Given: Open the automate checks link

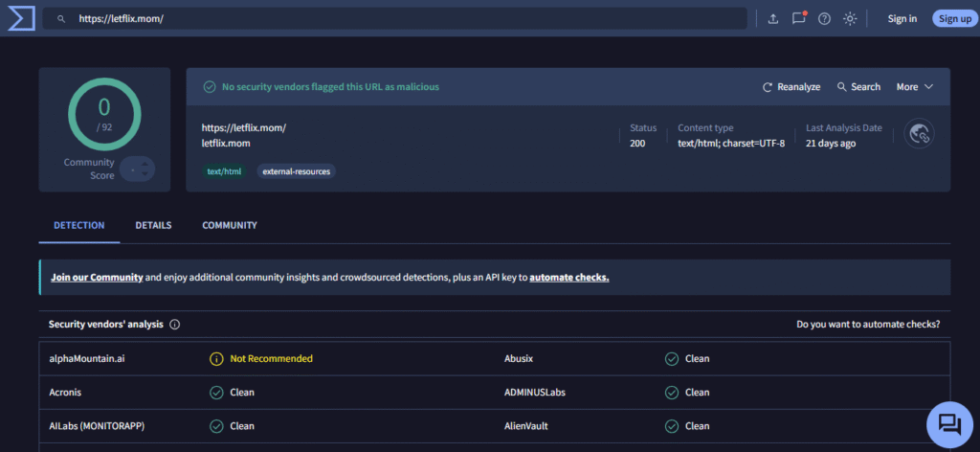Looking at the screenshot, I should point(568,278).
